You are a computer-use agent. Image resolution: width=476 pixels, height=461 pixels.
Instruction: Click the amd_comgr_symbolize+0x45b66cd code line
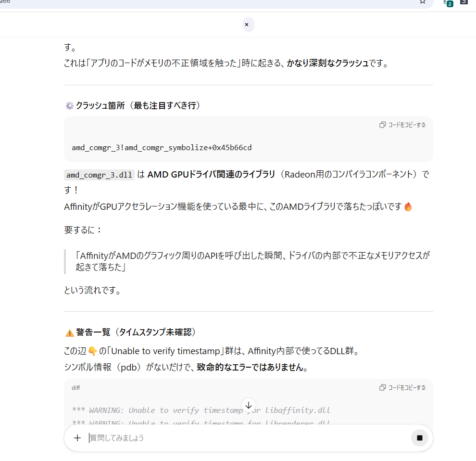click(162, 147)
